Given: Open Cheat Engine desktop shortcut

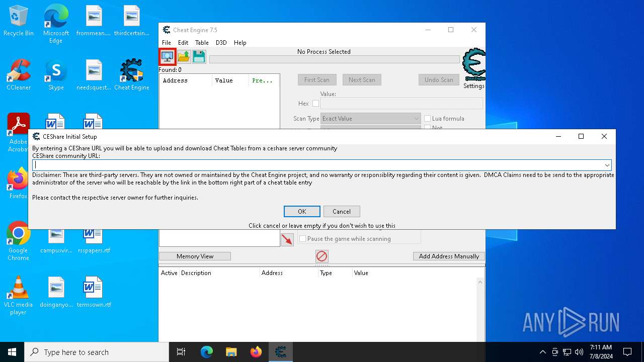Looking at the screenshot, I should coord(131,75).
